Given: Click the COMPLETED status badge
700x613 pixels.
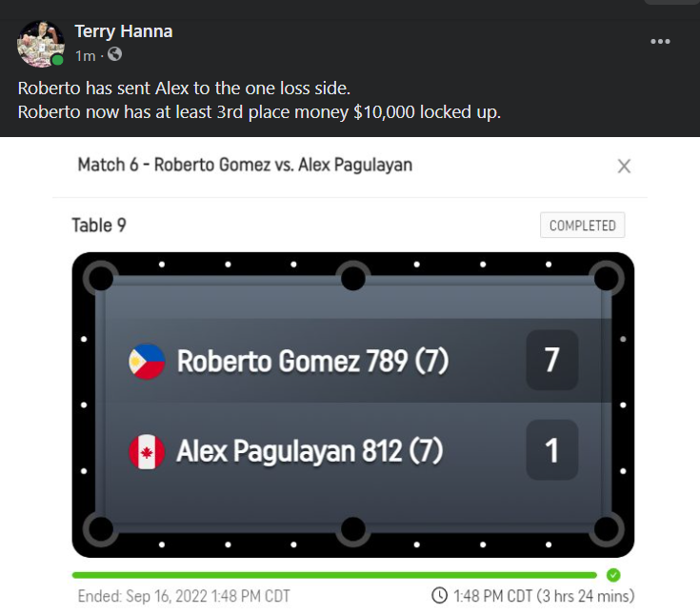Looking at the screenshot, I should [x=583, y=226].
